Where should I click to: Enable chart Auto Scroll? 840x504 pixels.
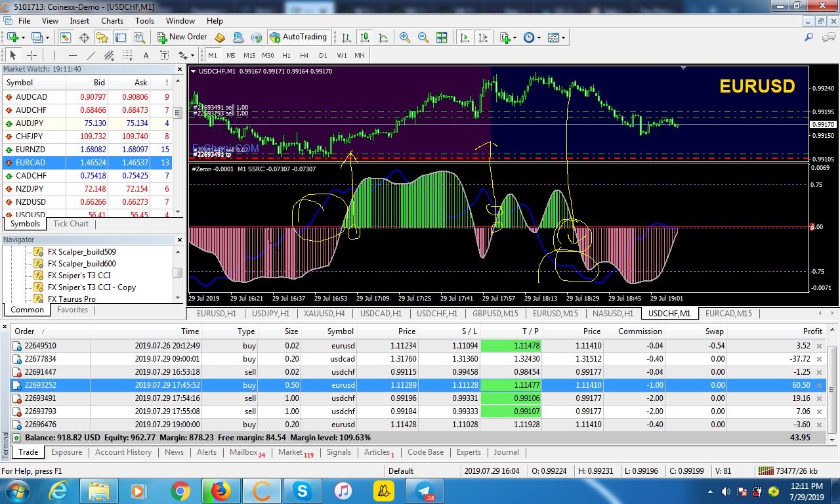[465, 37]
